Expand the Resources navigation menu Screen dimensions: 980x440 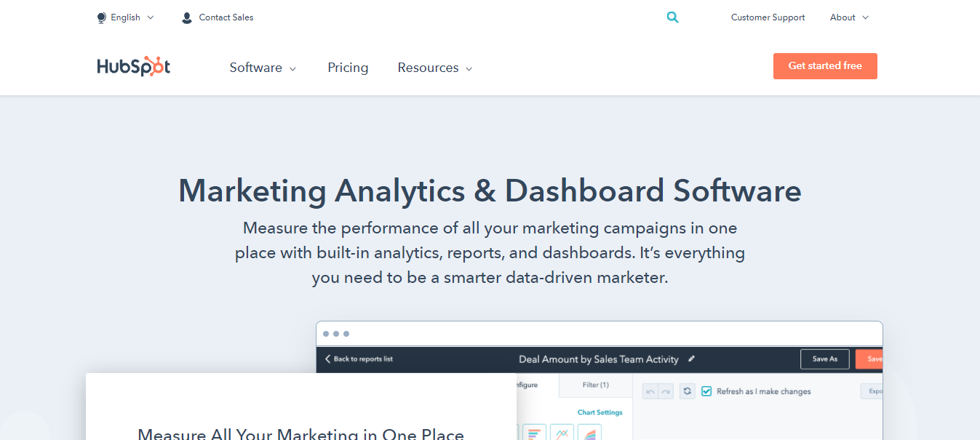point(435,68)
